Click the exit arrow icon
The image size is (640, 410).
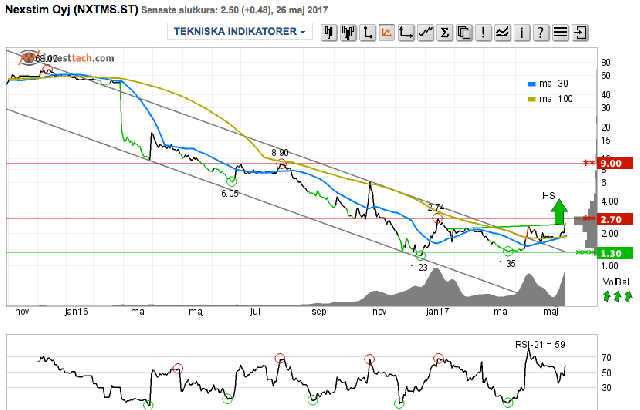coord(580,32)
